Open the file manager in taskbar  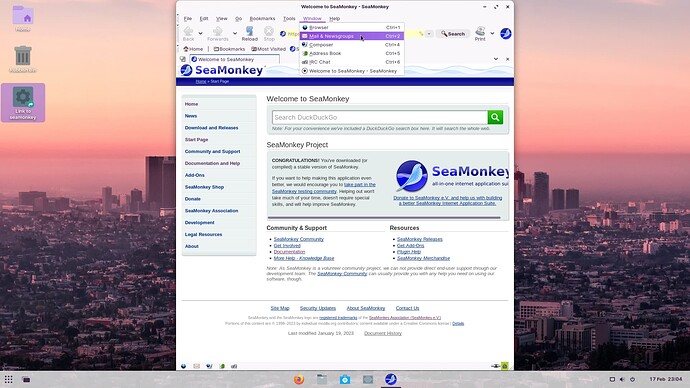pos(322,379)
